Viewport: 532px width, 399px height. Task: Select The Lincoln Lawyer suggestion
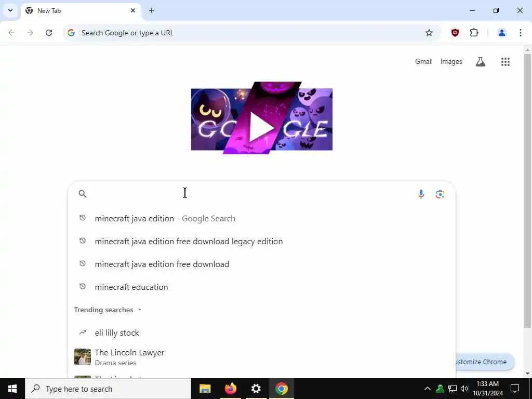[262, 357]
